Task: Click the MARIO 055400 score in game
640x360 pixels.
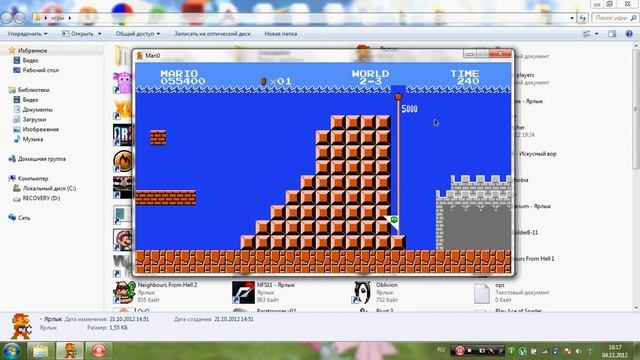Action: 182,77
